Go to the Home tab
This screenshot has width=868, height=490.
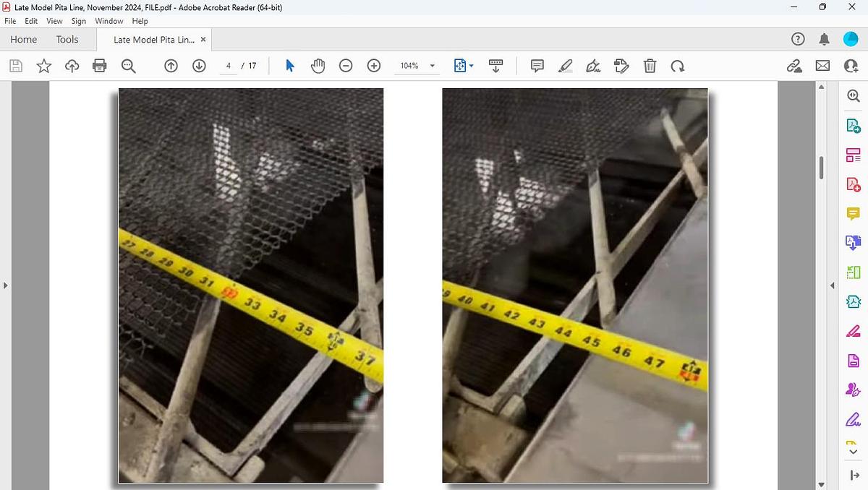tap(24, 39)
